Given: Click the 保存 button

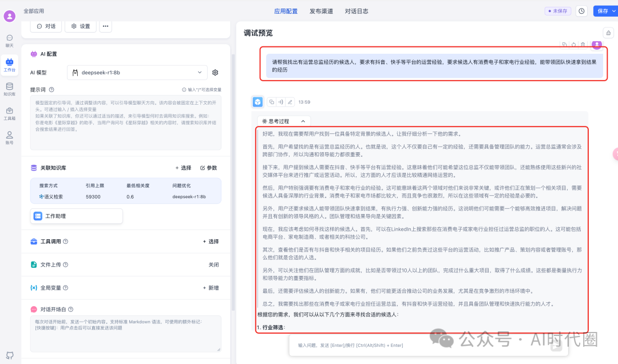Looking at the screenshot, I should pyautogui.click(x=602, y=11).
